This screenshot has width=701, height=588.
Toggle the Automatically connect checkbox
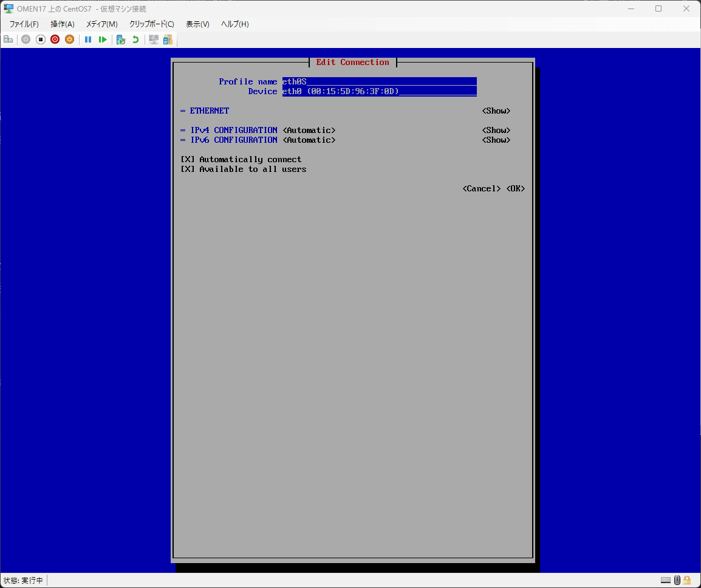[x=188, y=160]
